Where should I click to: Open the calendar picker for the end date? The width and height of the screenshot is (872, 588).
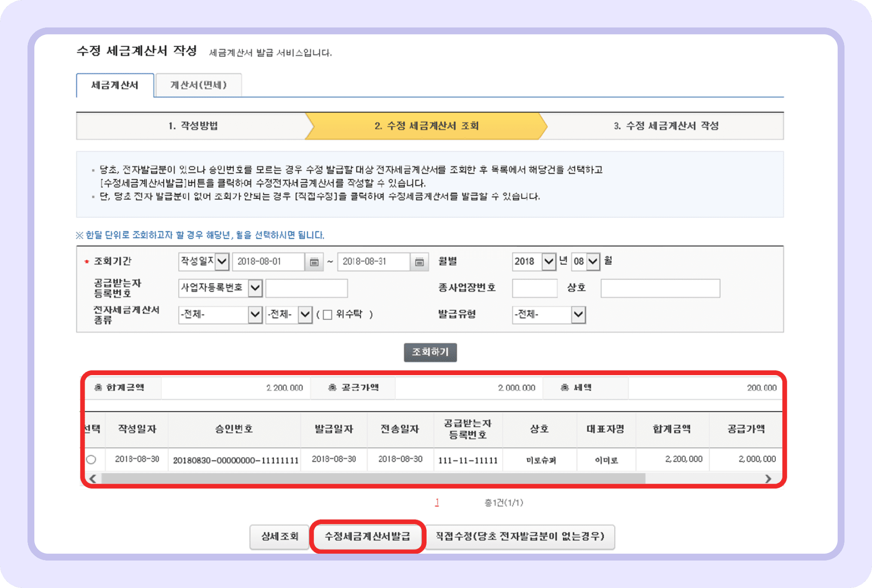coord(419,262)
